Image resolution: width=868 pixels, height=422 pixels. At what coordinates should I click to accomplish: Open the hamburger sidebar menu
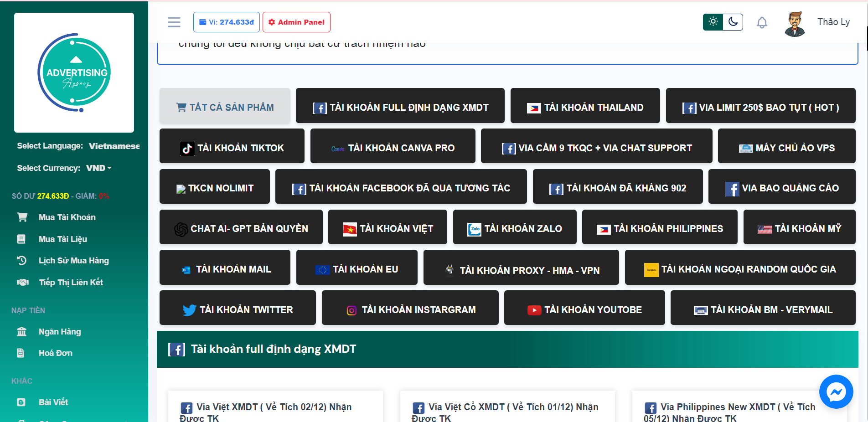[174, 22]
